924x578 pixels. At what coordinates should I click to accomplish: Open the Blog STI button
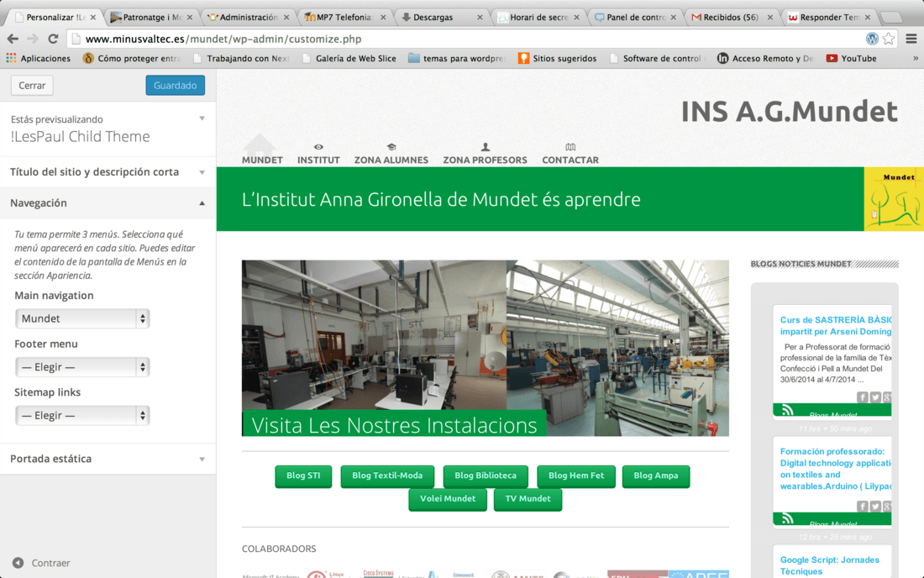pos(303,476)
